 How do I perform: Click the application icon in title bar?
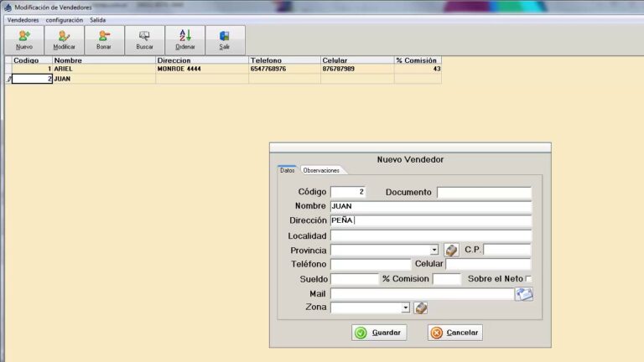(8, 8)
